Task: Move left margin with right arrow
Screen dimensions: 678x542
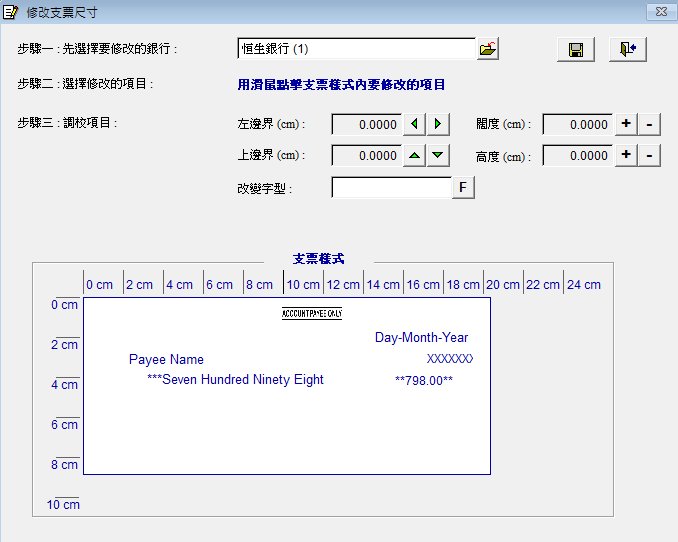Action: [x=438, y=125]
